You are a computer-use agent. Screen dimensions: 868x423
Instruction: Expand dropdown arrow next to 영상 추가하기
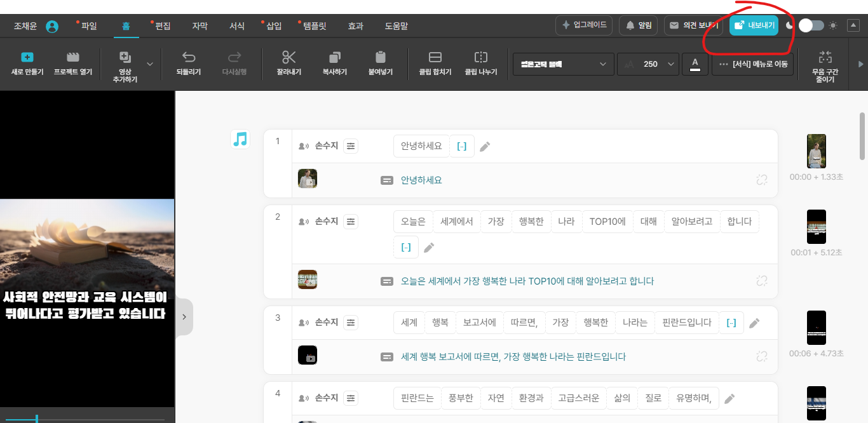(x=150, y=64)
